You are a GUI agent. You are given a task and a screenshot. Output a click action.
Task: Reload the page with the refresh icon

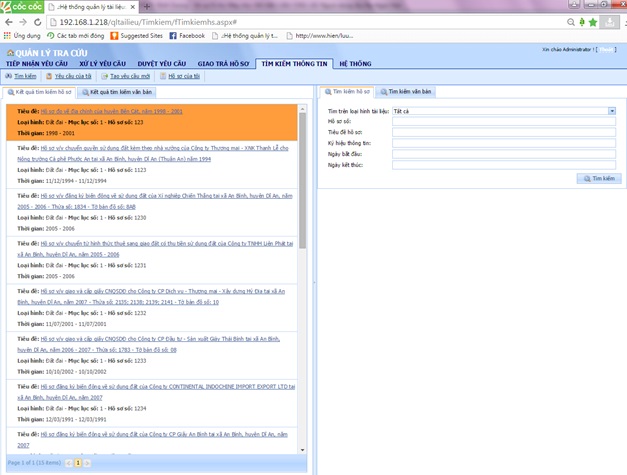click(38, 22)
